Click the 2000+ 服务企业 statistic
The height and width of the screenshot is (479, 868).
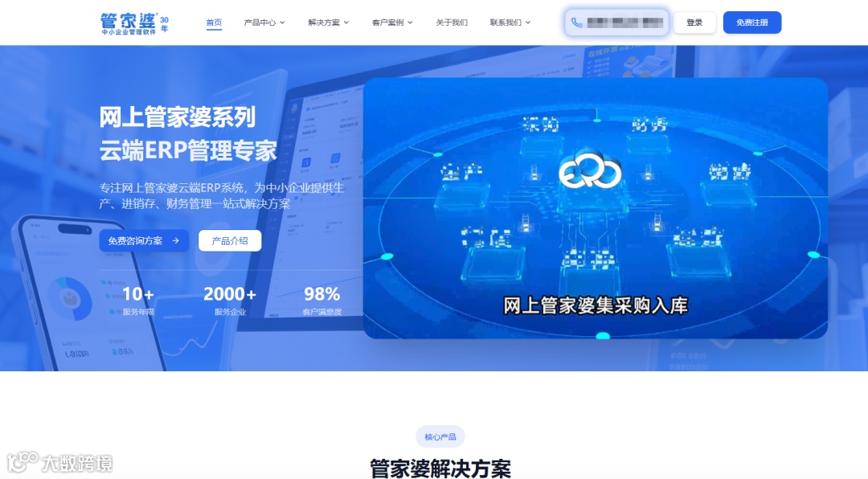[x=230, y=300]
